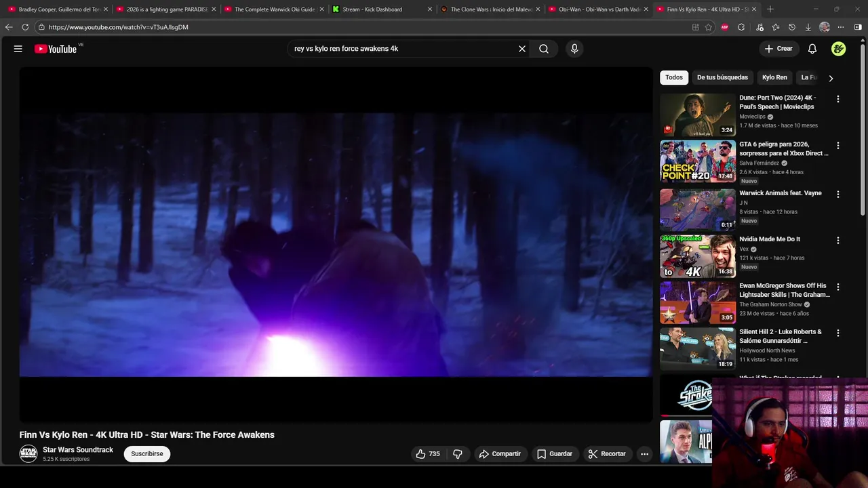Save video with Guardar button
Screen dimensions: 868x488
(555, 454)
